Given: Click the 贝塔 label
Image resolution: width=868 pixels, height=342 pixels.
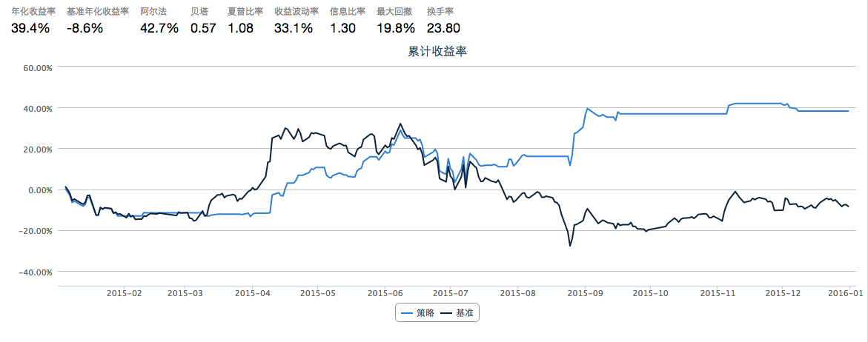Looking at the screenshot, I should pos(199,12).
